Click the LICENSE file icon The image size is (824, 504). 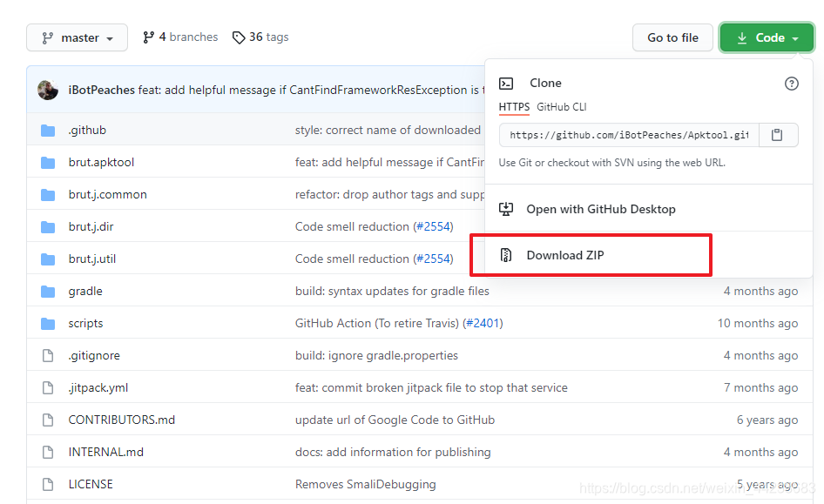click(48, 484)
